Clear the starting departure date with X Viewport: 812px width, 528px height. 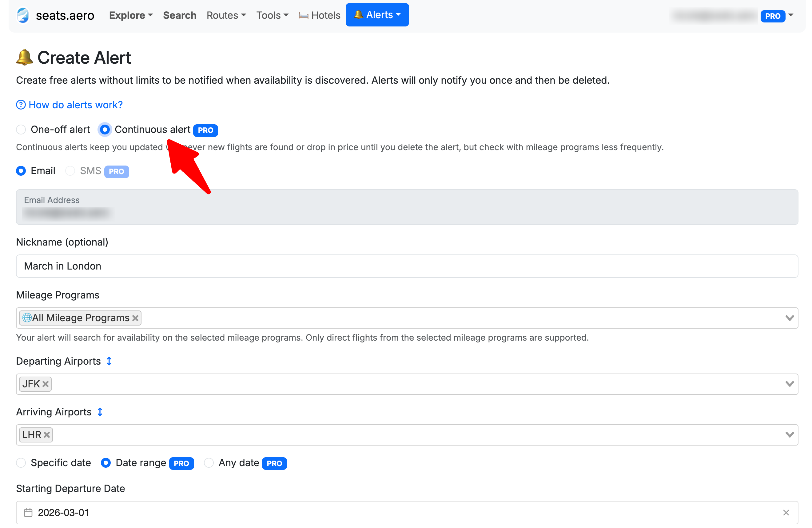click(x=786, y=513)
